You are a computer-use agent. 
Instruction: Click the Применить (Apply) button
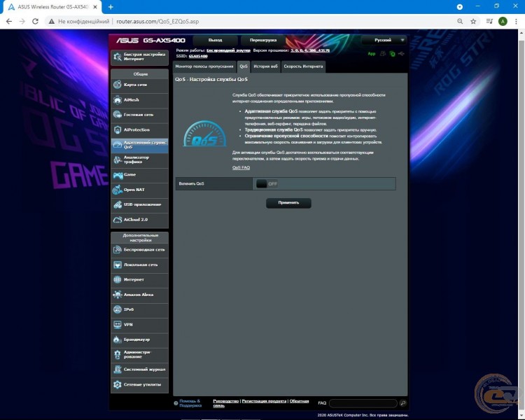coord(288,203)
